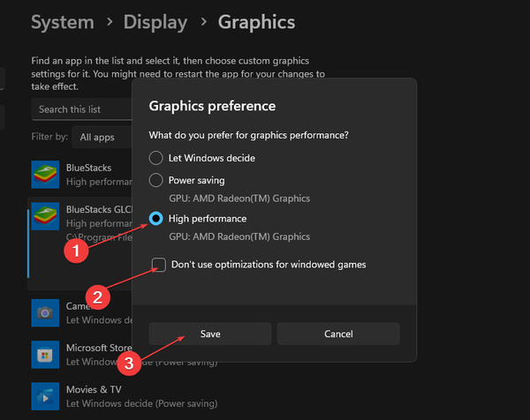The width and height of the screenshot is (530, 420).
Task: Select the High performance radio button
Action: [x=156, y=218]
